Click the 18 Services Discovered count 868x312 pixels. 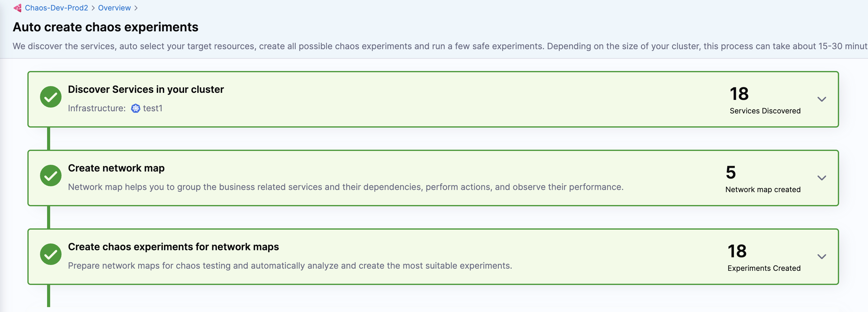[x=765, y=100]
